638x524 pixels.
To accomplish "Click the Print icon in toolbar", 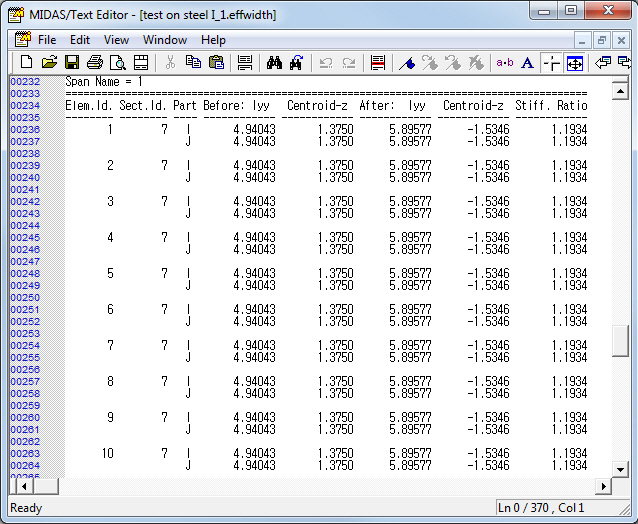I will coord(95,63).
